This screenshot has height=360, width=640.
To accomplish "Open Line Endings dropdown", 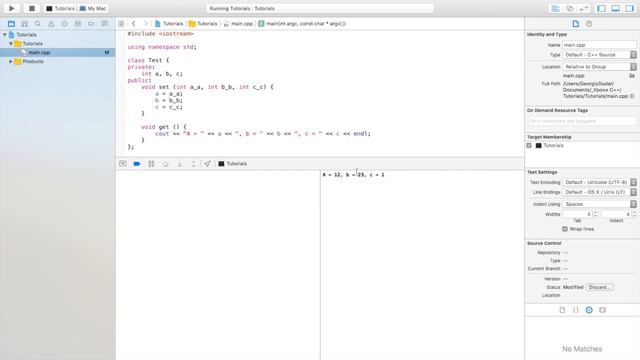I will 599,192.
